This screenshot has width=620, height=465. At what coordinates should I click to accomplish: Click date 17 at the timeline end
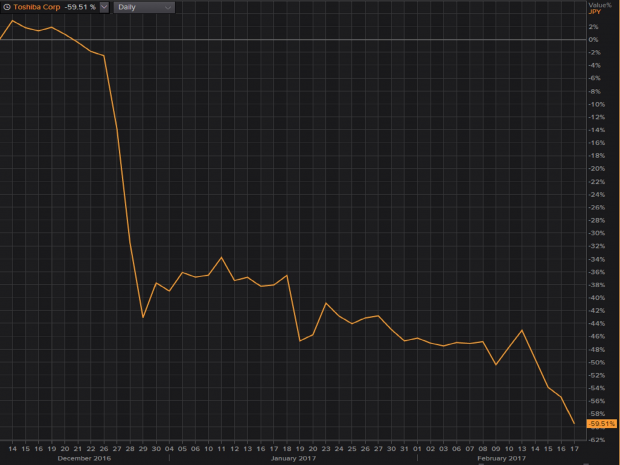[574, 449]
